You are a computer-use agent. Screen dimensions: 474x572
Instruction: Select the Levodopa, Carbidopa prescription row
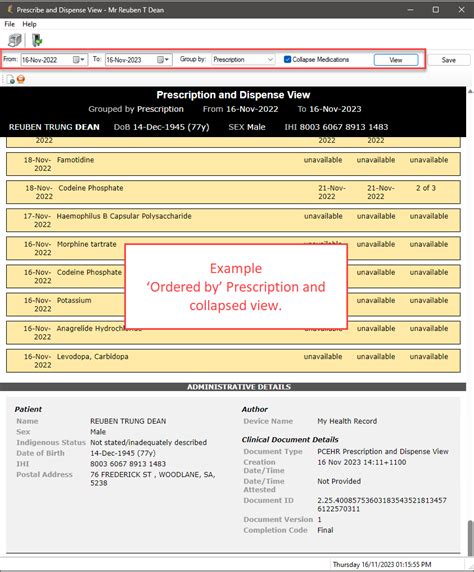(x=233, y=361)
